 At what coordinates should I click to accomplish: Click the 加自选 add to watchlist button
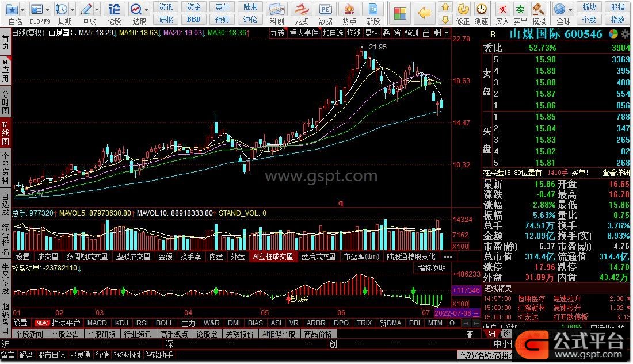coord(333,33)
